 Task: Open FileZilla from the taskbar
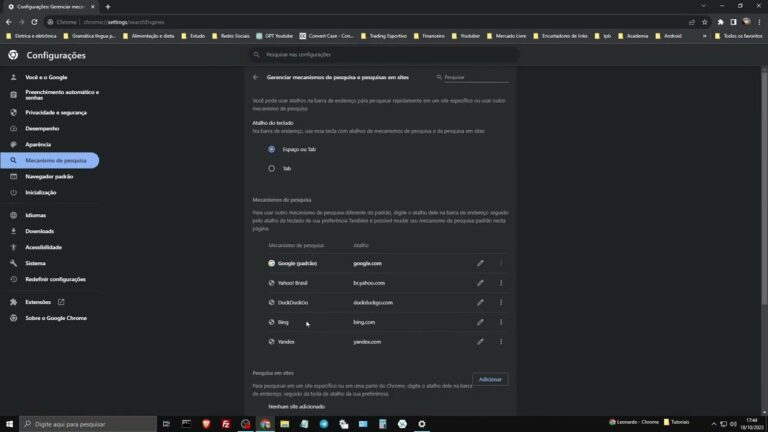(x=226, y=424)
